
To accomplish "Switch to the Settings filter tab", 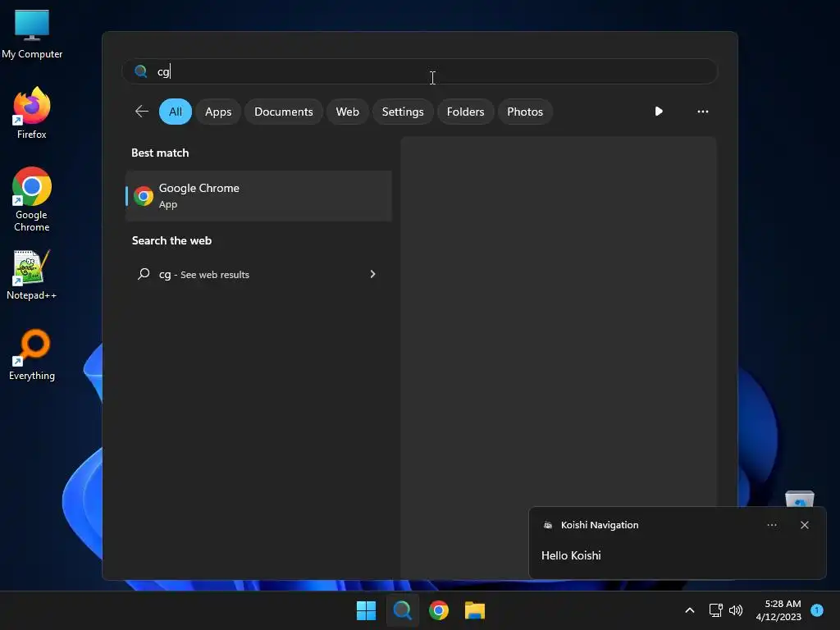I will [402, 112].
